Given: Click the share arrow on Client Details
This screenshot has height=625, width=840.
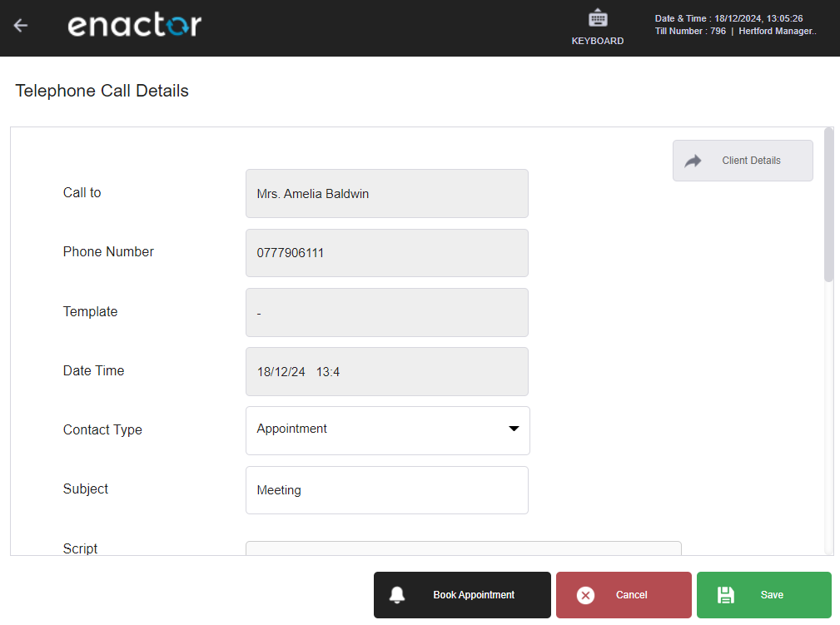Looking at the screenshot, I should pos(693,161).
